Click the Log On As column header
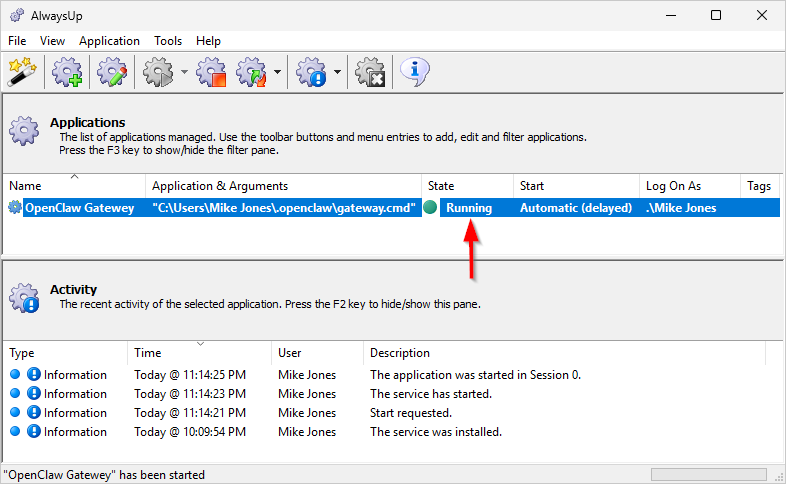 (688, 186)
